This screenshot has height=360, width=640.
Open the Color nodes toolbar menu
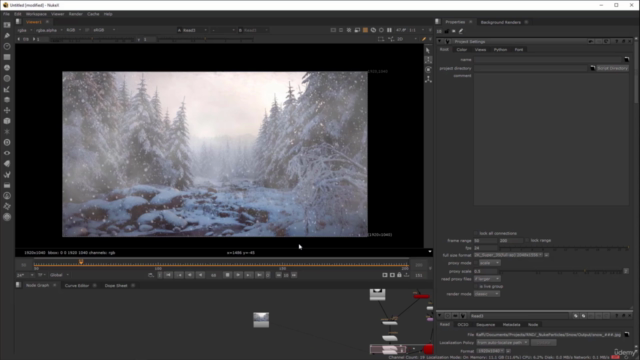(x=7, y=68)
